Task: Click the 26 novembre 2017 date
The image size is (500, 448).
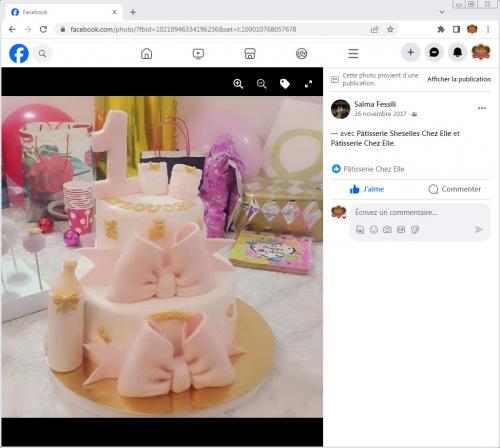Action: click(x=380, y=114)
